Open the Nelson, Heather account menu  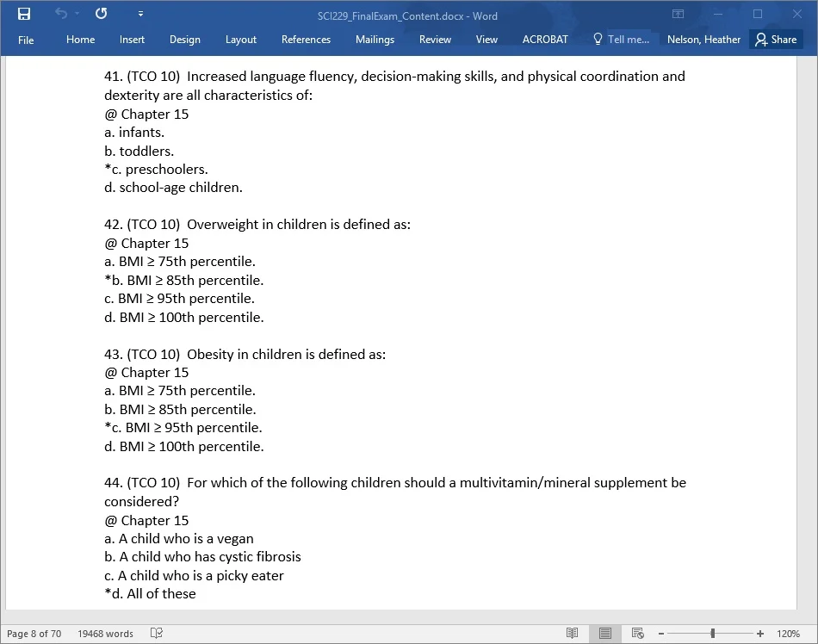[x=703, y=40]
